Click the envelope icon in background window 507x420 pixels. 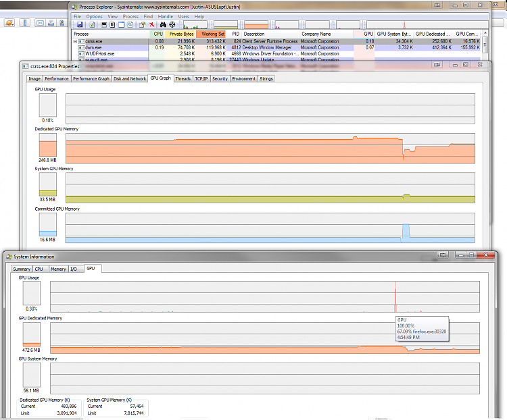[x=40, y=23]
